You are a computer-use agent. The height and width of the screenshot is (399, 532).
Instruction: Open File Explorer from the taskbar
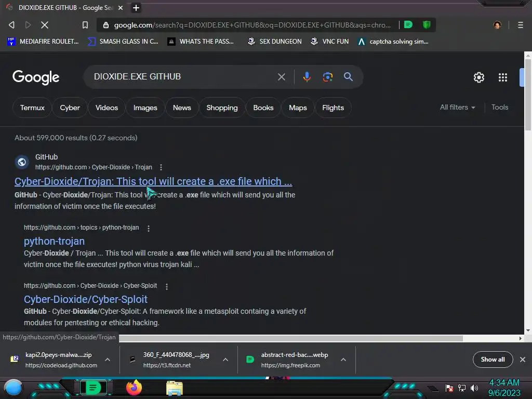click(175, 388)
